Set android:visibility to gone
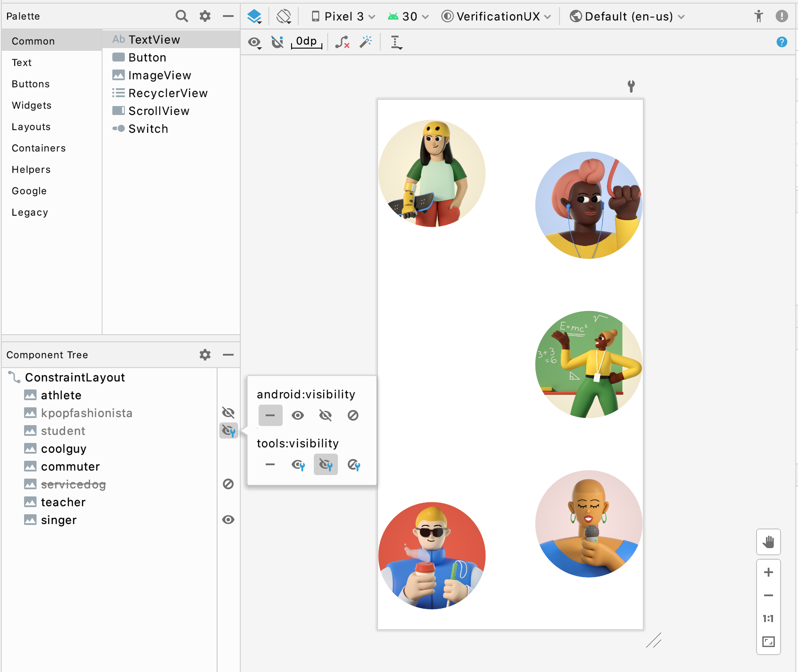This screenshot has height=672, width=798. coord(353,415)
